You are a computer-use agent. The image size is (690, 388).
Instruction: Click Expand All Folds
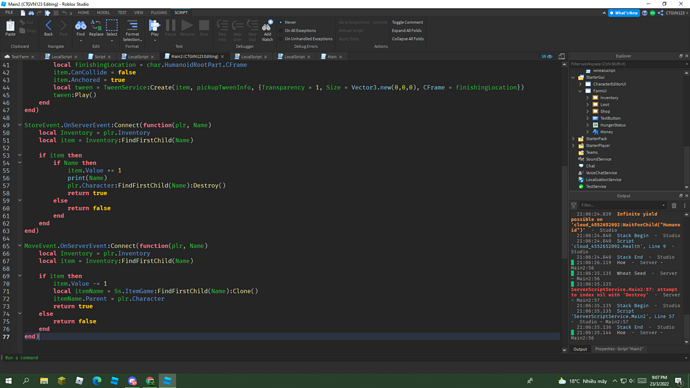(x=407, y=31)
